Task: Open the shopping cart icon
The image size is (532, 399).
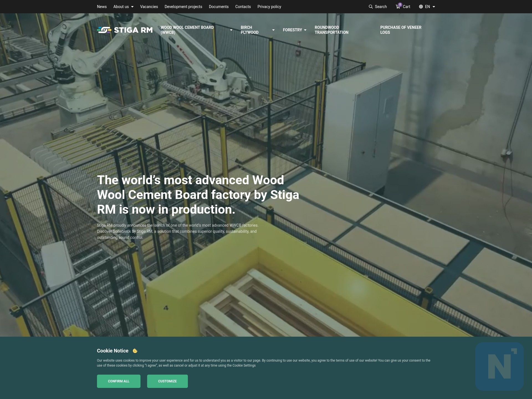Action: pos(398,7)
